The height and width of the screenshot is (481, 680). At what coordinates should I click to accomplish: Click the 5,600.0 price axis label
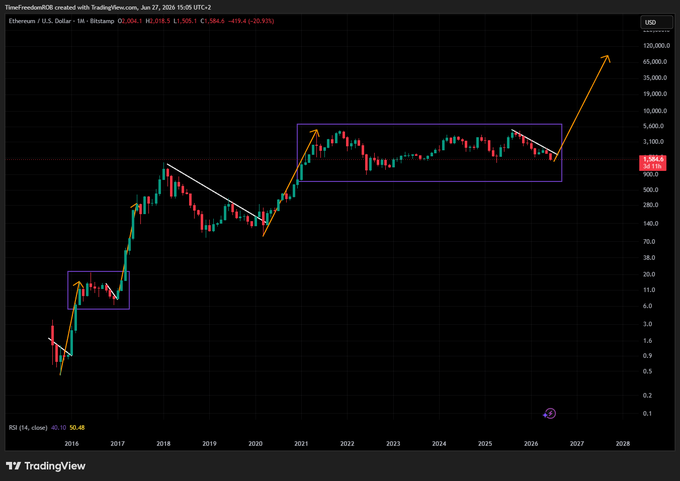pos(656,126)
